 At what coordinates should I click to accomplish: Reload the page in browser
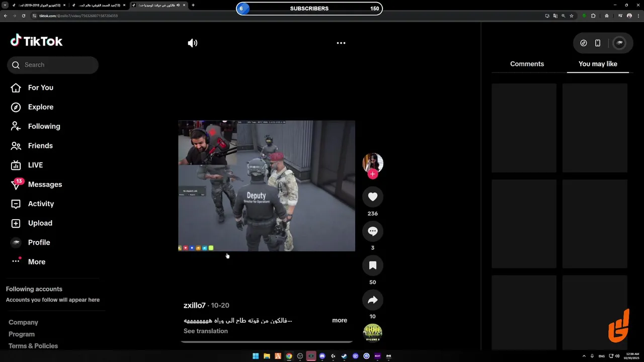pos(23,16)
